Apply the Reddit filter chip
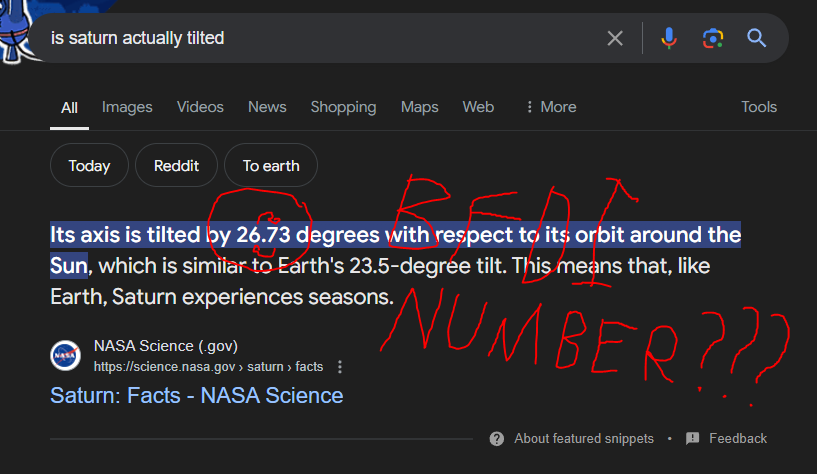Viewport: 817px width, 474px height. tap(177, 166)
